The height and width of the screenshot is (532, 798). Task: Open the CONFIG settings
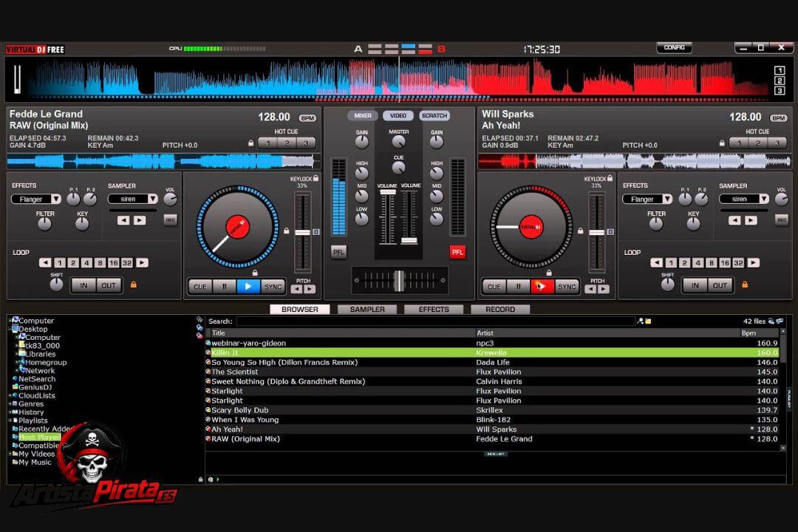point(674,48)
